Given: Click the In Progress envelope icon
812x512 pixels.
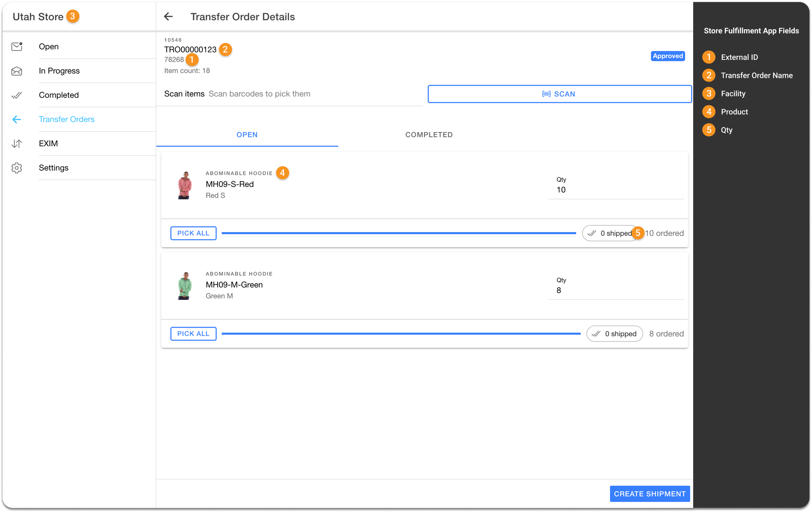Looking at the screenshot, I should [17, 71].
